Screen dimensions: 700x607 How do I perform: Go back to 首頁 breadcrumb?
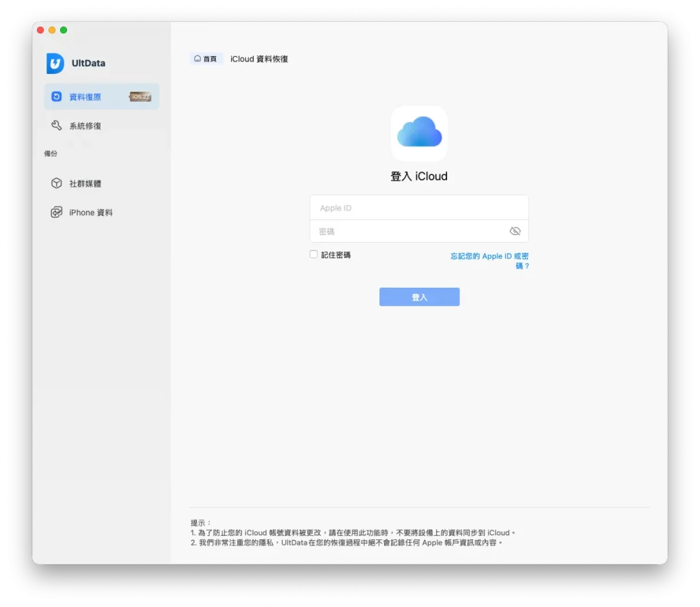pyautogui.click(x=206, y=59)
